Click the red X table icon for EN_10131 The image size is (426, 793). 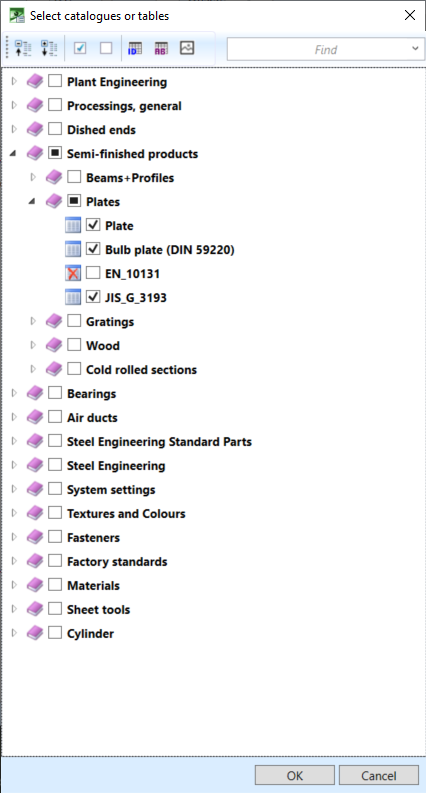coord(73,273)
